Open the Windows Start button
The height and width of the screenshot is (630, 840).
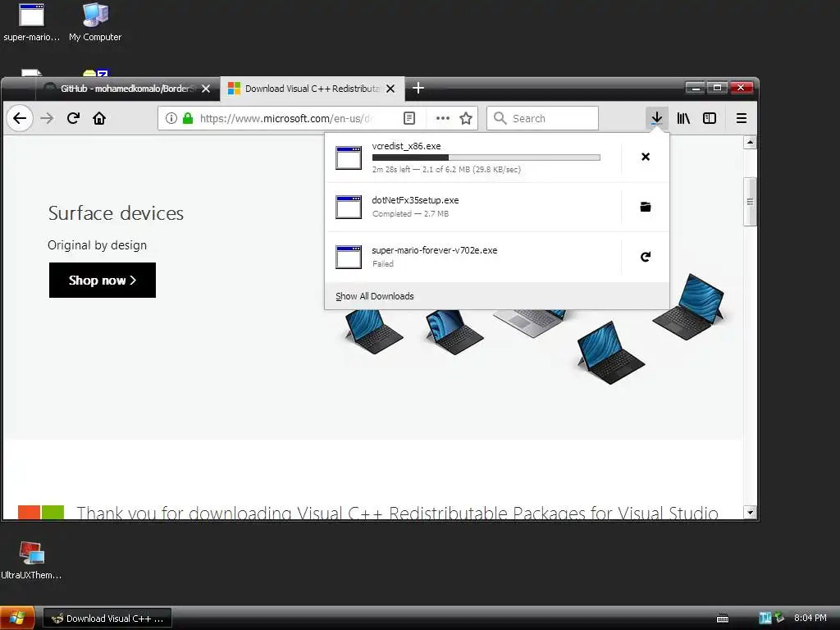click(18, 618)
